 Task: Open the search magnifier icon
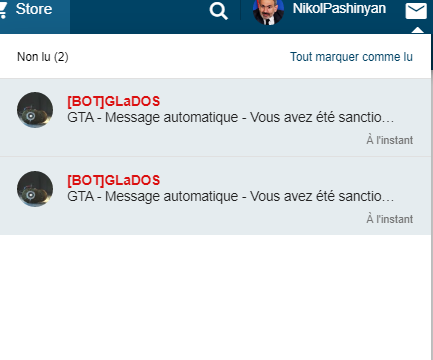(x=219, y=11)
